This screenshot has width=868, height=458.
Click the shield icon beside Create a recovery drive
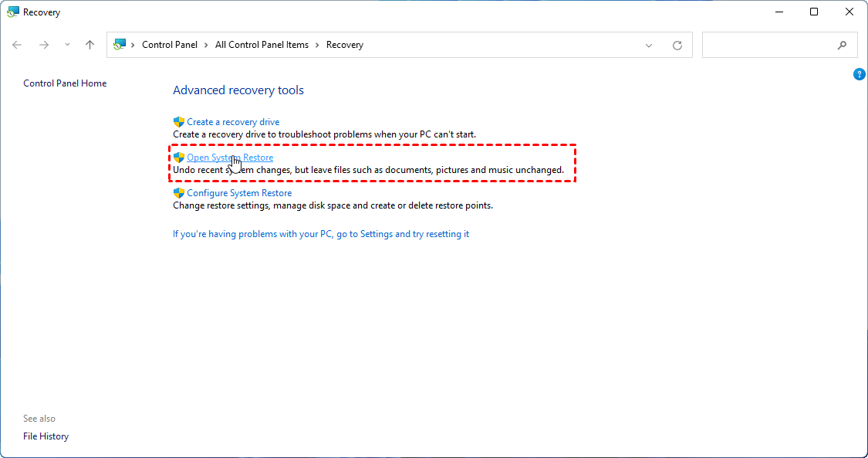[179, 122]
